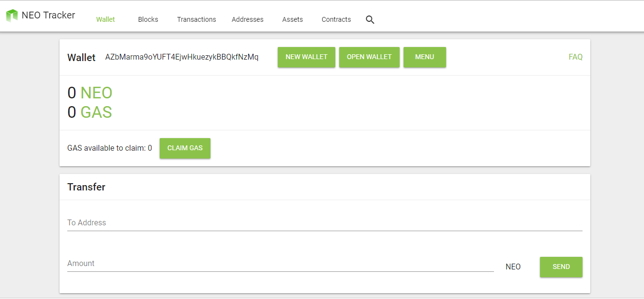Select the wallet address AZbMarma9oYUFT4EjwHkuezykBBQkfNzMq

click(182, 57)
